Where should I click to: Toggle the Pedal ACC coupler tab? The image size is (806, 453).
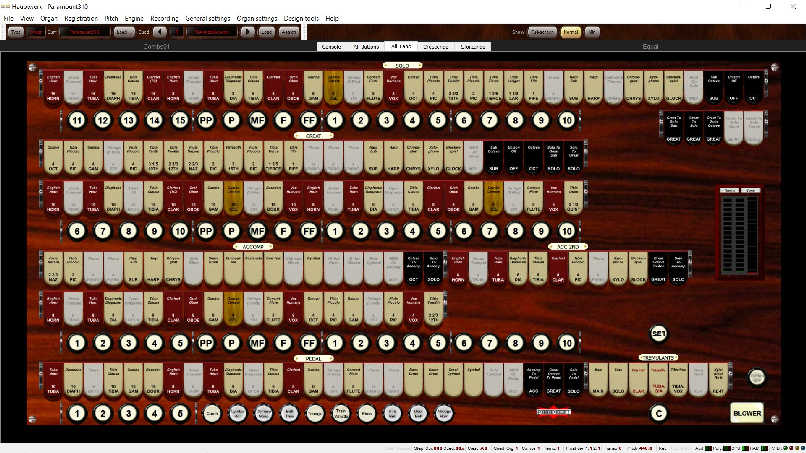click(x=534, y=380)
